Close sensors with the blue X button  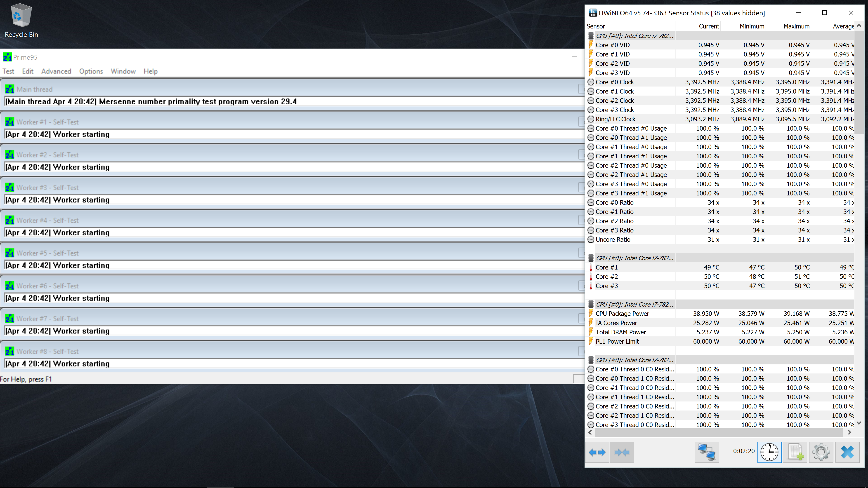click(847, 452)
